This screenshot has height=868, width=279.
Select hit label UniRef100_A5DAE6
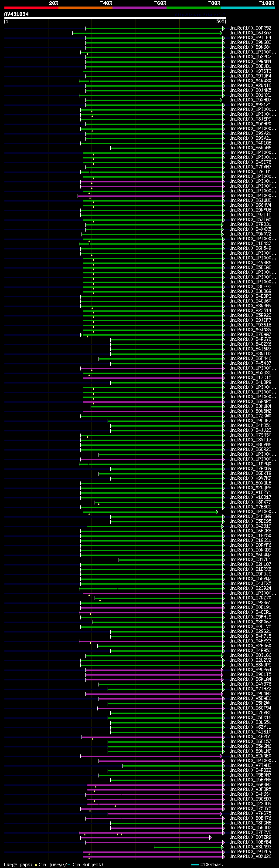250,699
